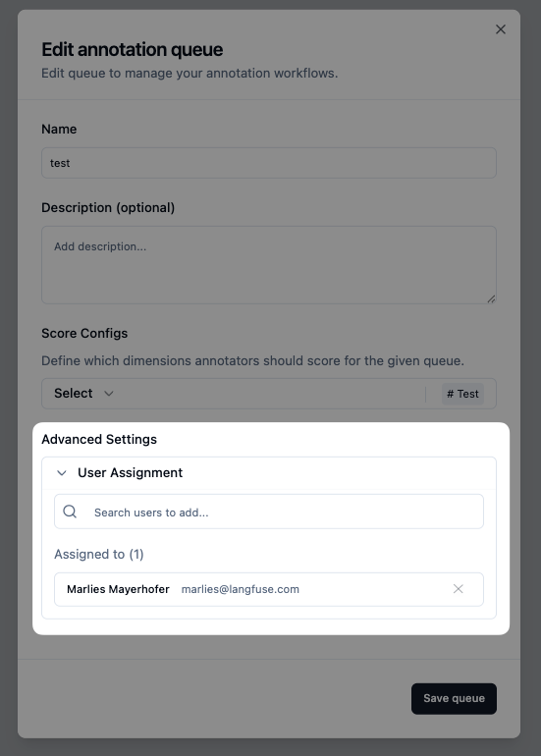This screenshot has height=756, width=541.
Task: Click the # Test score config tag
Action: (x=462, y=394)
